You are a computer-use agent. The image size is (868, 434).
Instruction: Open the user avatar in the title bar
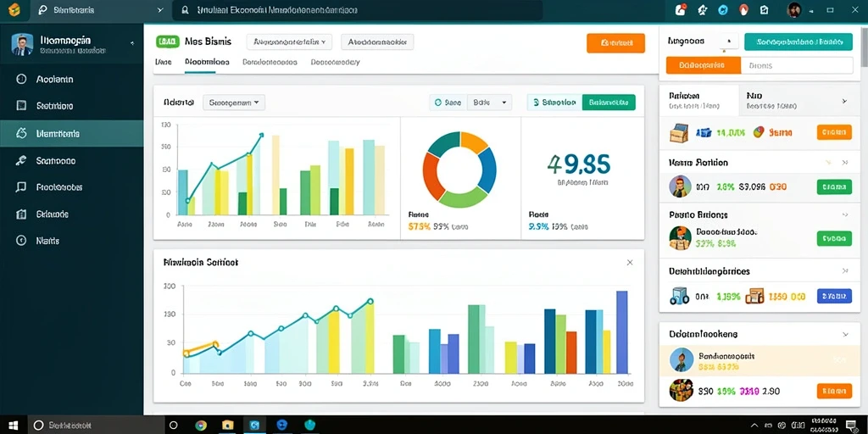tap(794, 9)
